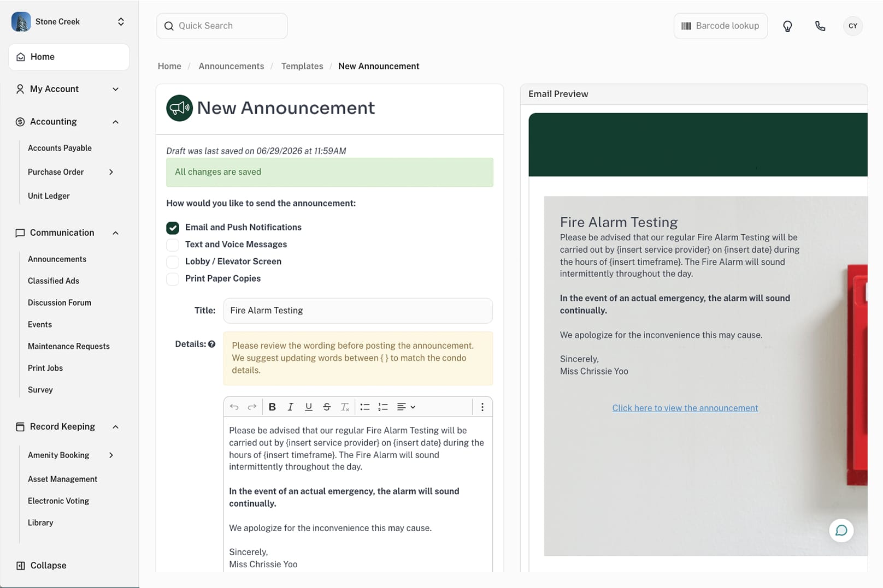Image resolution: width=883 pixels, height=588 pixels.
Task: Expand the My Account section
Action: pos(115,89)
